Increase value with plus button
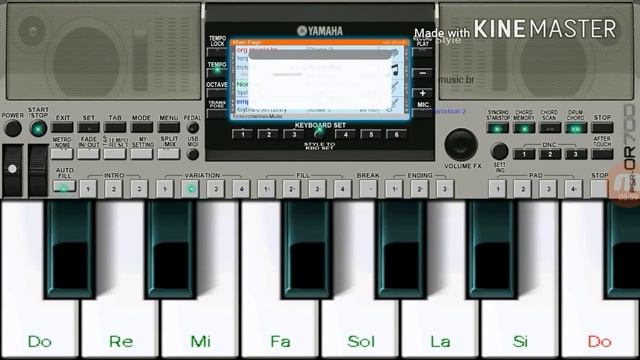640x360 pixels. pyautogui.click(x=422, y=93)
